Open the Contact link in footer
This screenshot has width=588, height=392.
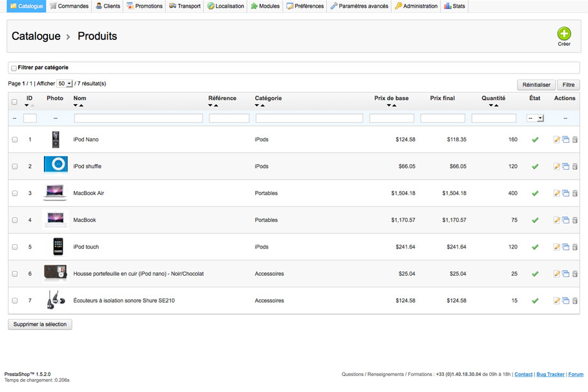pos(523,375)
